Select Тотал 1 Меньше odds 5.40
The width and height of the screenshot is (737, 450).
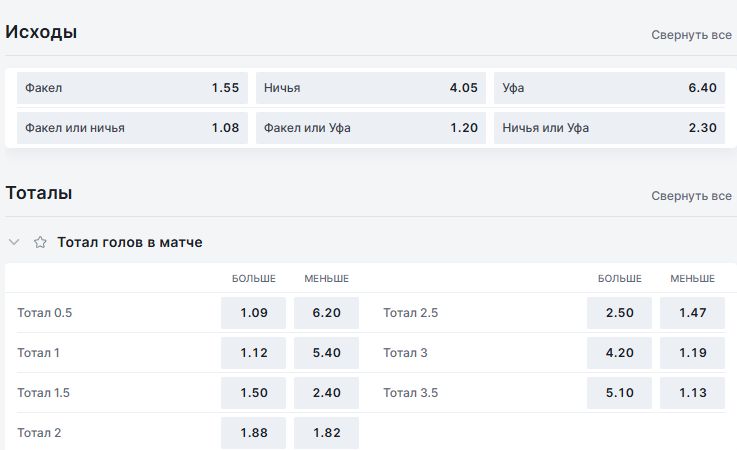pyautogui.click(x=326, y=353)
